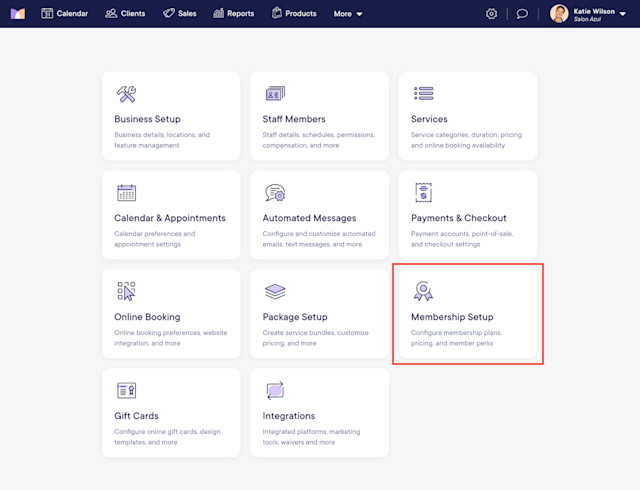The width and height of the screenshot is (640, 490).
Task: Open the Katie Wilson account dropdown arrow
Action: (x=623, y=14)
